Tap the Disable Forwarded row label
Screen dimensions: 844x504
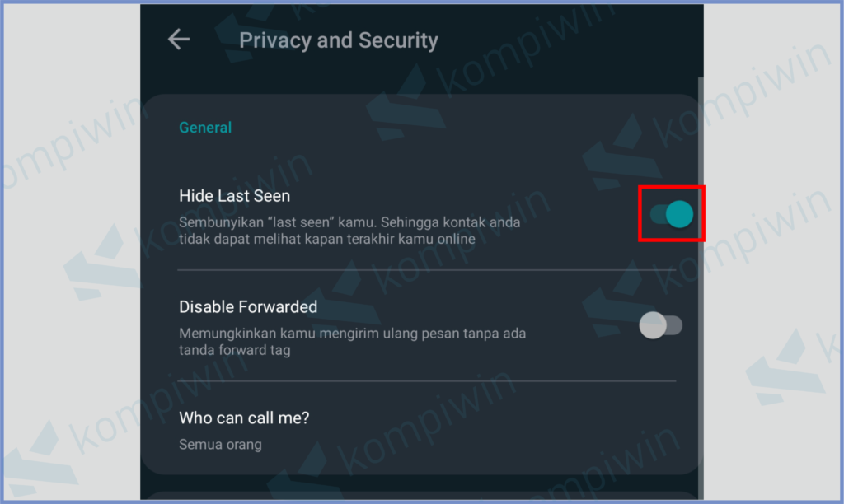pyautogui.click(x=248, y=306)
